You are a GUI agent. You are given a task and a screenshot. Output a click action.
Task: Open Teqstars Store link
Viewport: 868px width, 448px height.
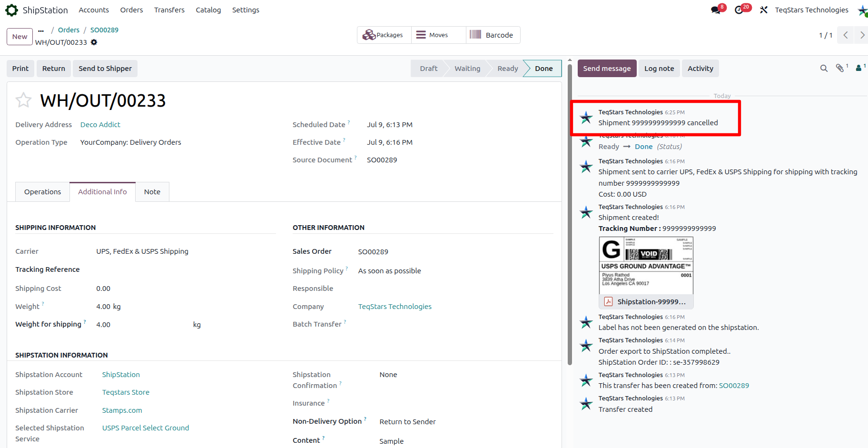126,392
